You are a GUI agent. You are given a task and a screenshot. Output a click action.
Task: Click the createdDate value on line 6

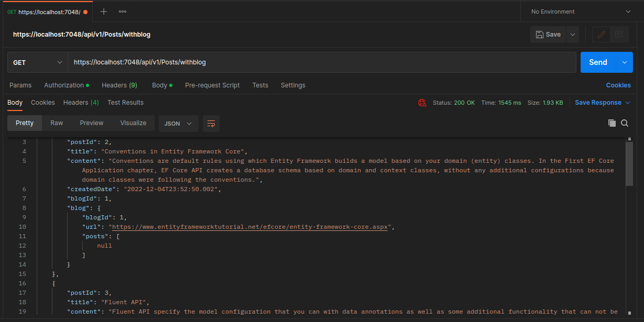click(171, 189)
